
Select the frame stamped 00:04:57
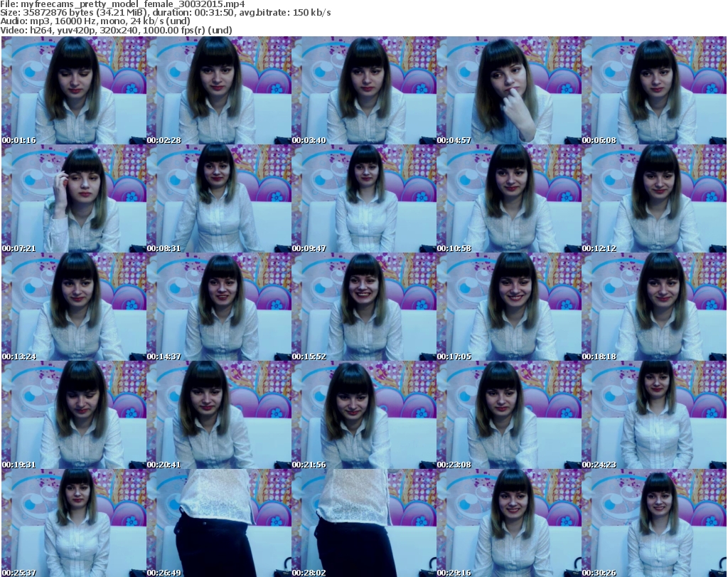pyautogui.click(x=509, y=90)
